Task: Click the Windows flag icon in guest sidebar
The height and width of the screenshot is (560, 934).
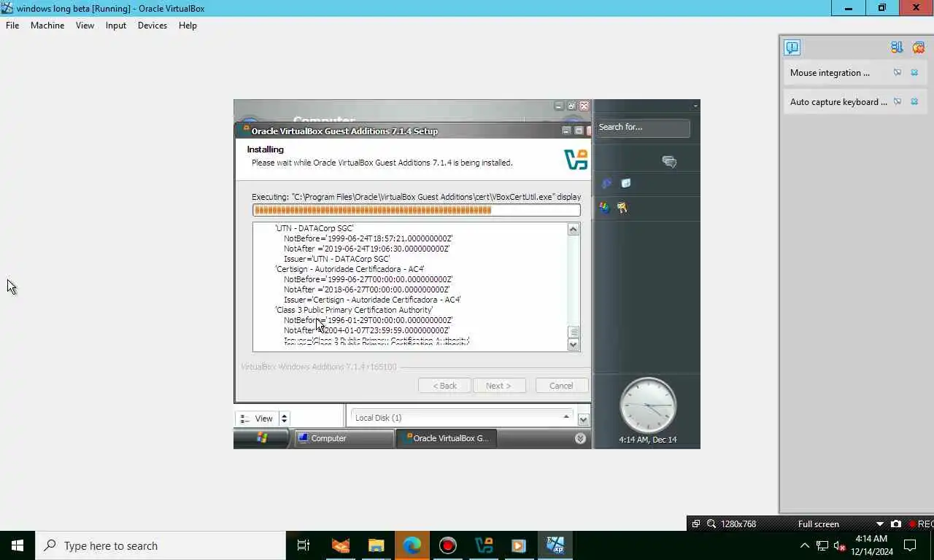Action: point(604,208)
